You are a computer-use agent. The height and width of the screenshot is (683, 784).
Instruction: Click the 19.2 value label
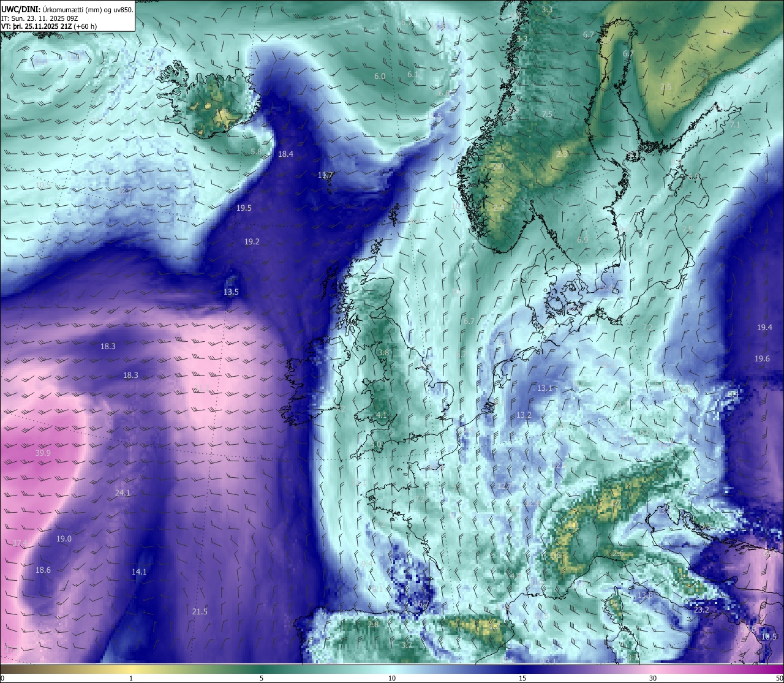click(x=252, y=242)
